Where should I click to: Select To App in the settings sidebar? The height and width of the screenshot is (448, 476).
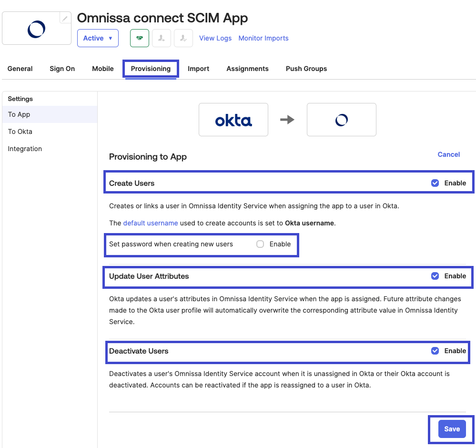click(50, 114)
